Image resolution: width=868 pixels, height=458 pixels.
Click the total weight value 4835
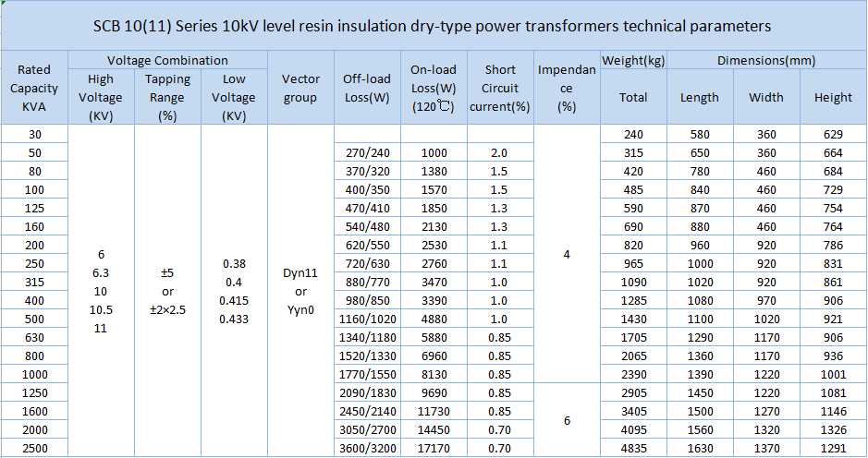pyautogui.click(x=633, y=449)
